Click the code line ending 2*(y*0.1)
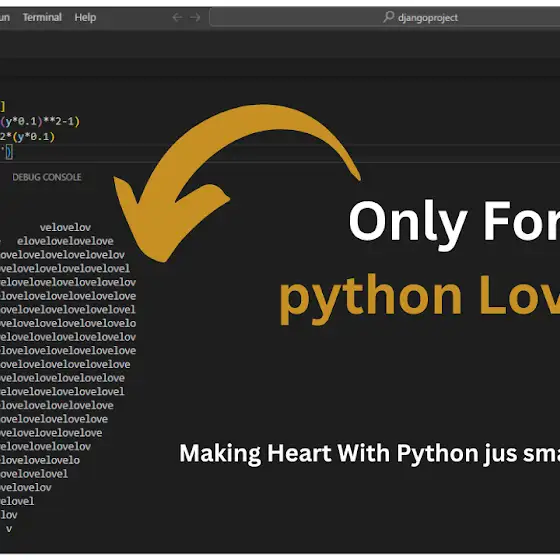Image resolution: width=560 pixels, height=560 pixels. (28, 136)
